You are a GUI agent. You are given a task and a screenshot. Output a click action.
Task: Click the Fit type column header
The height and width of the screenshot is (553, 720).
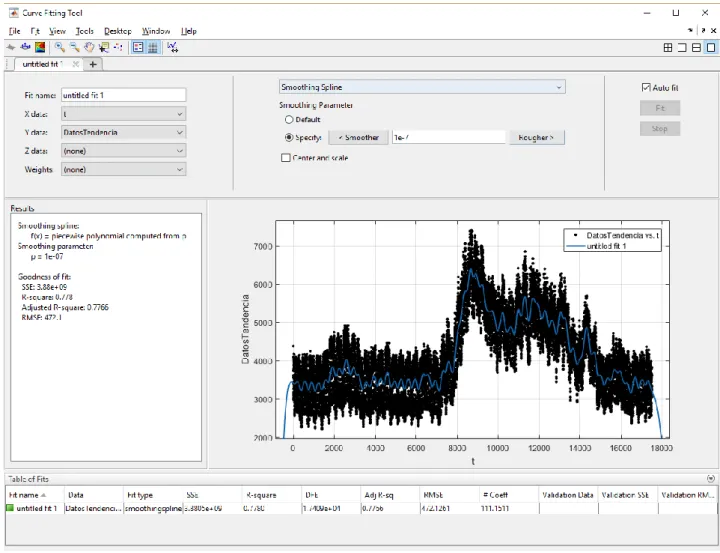(153, 495)
